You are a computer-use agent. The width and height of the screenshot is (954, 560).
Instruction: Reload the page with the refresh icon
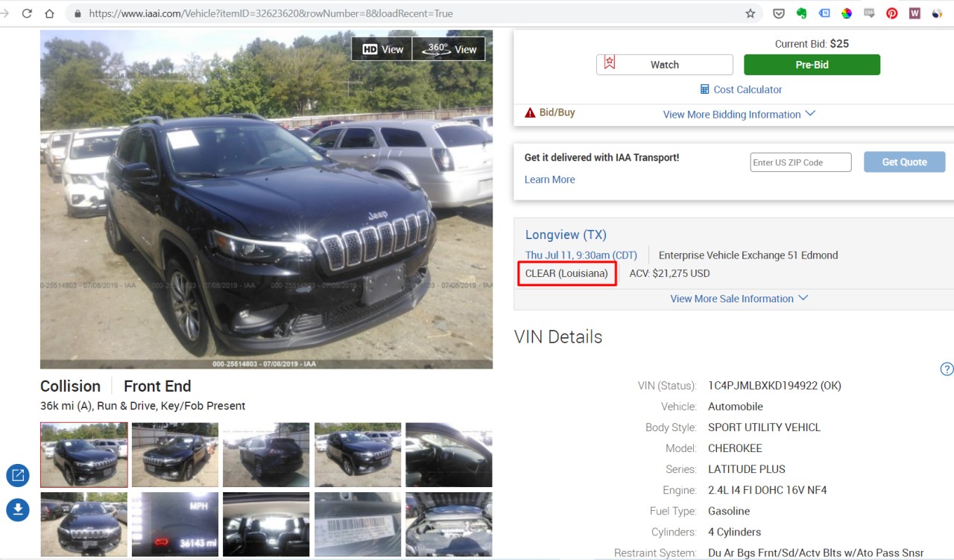27,13
